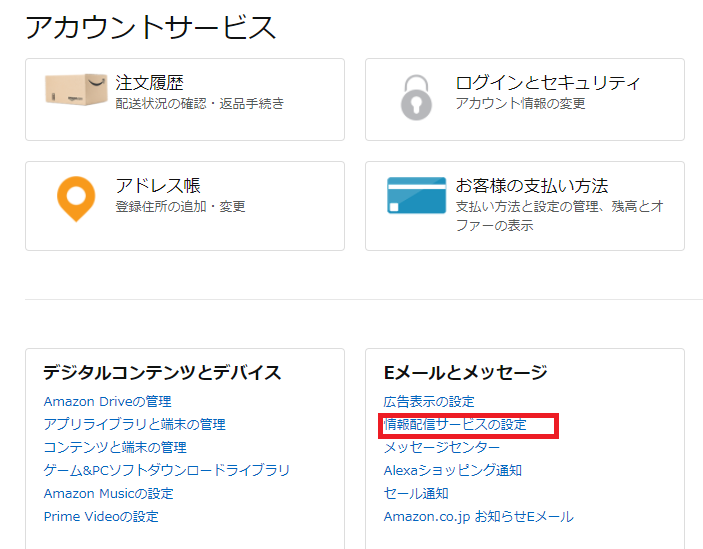
Task: Open コンテンツと端末の管理 link
Action: tap(115, 447)
